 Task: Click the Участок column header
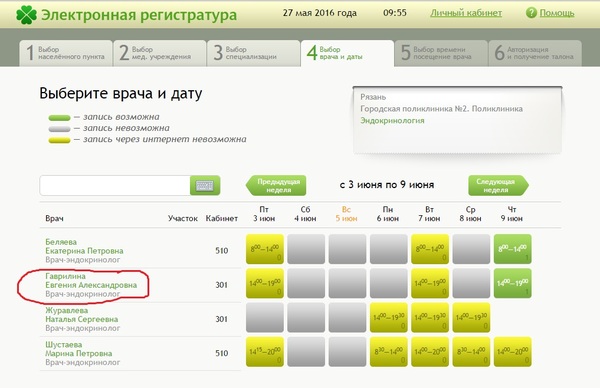183,218
